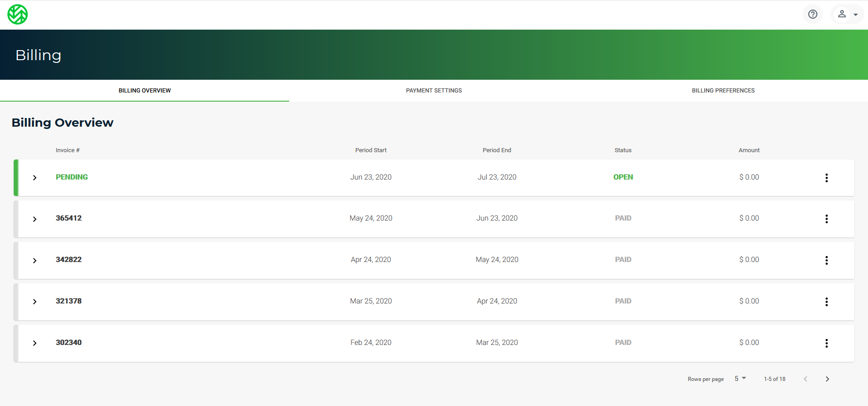This screenshot has height=406, width=868.
Task: Expand invoice 321378 row
Action: point(35,302)
